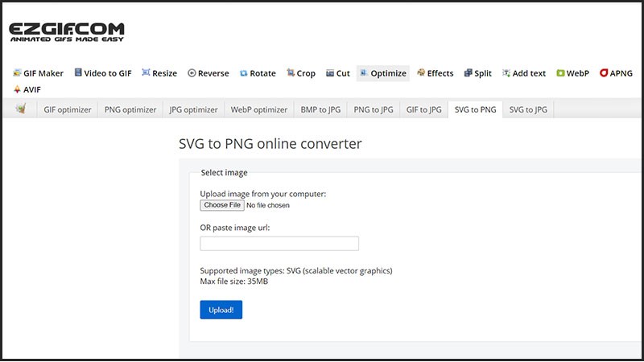Switch to PNG optimizer tab
Viewport: 644px width, 362px height.
pos(130,109)
